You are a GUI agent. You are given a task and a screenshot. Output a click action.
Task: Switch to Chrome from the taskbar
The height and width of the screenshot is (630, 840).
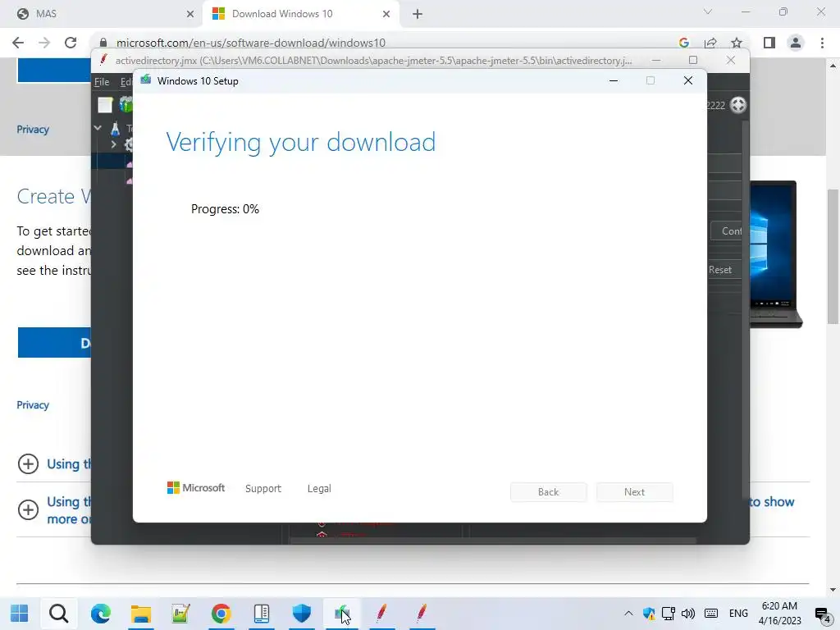pyautogui.click(x=221, y=614)
